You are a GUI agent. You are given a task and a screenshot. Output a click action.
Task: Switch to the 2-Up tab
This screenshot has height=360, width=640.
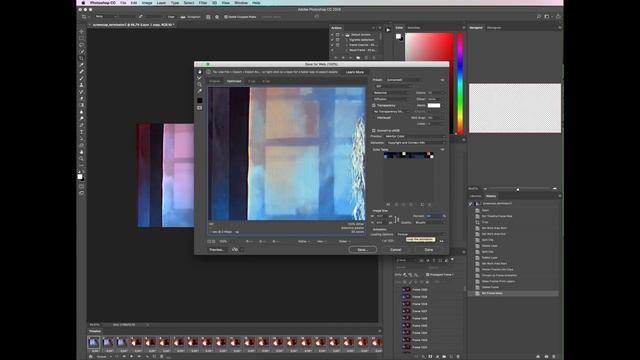click(x=251, y=81)
